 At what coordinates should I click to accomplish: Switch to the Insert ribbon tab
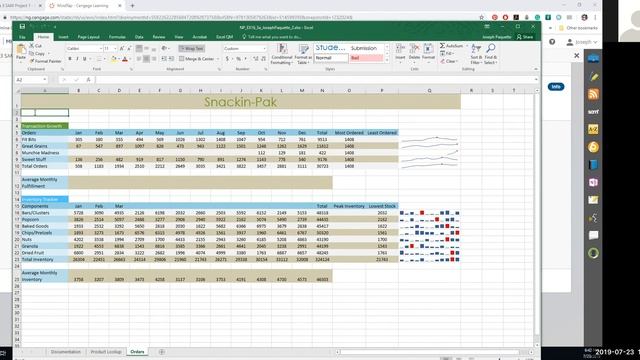[x=63, y=37]
